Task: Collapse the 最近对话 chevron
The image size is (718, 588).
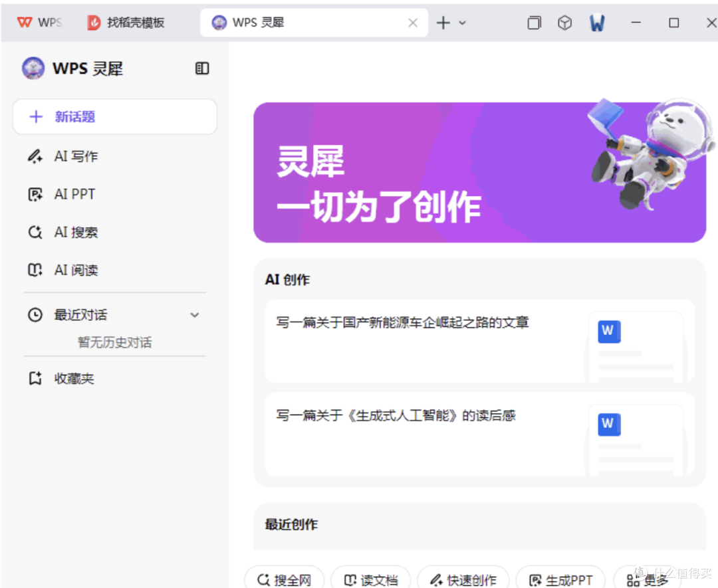Action: point(195,315)
